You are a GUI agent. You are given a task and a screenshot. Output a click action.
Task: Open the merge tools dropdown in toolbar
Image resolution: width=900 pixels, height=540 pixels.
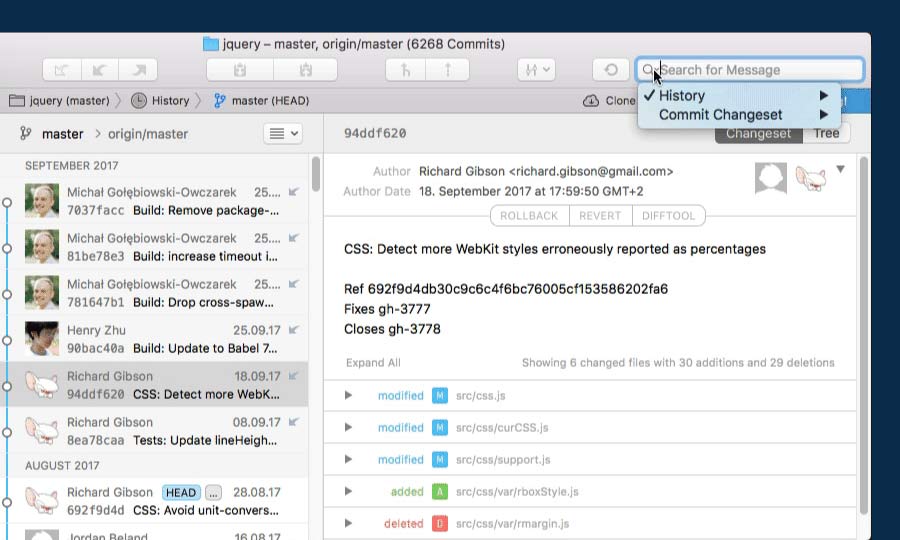pos(537,70)
